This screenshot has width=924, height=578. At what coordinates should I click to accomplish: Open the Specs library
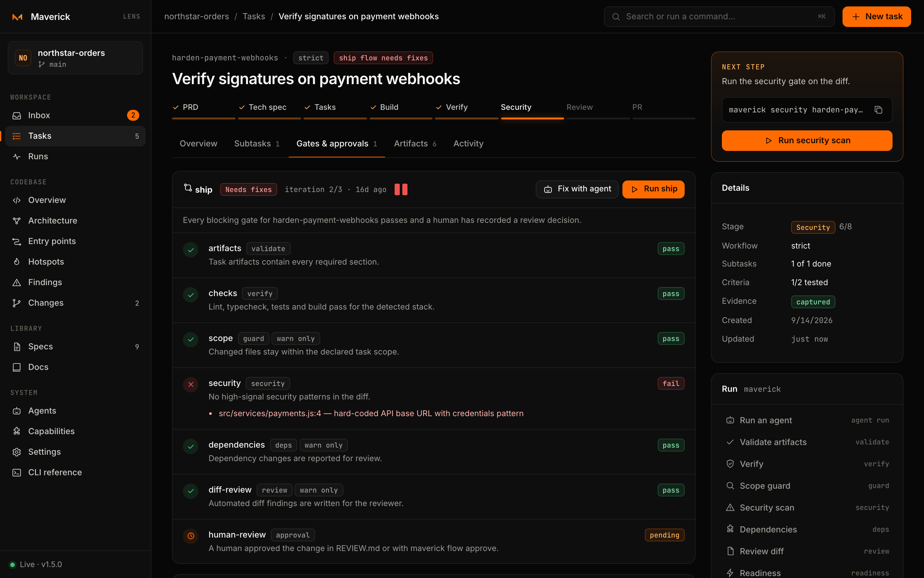tap(75, 347)
